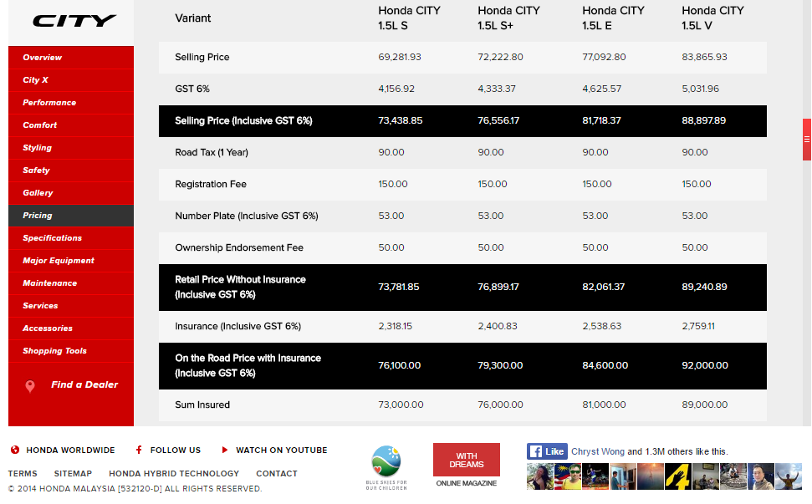Click the Honda Worldwide globe icon
This screenshot has width=812, height=504.
(15, 450)
